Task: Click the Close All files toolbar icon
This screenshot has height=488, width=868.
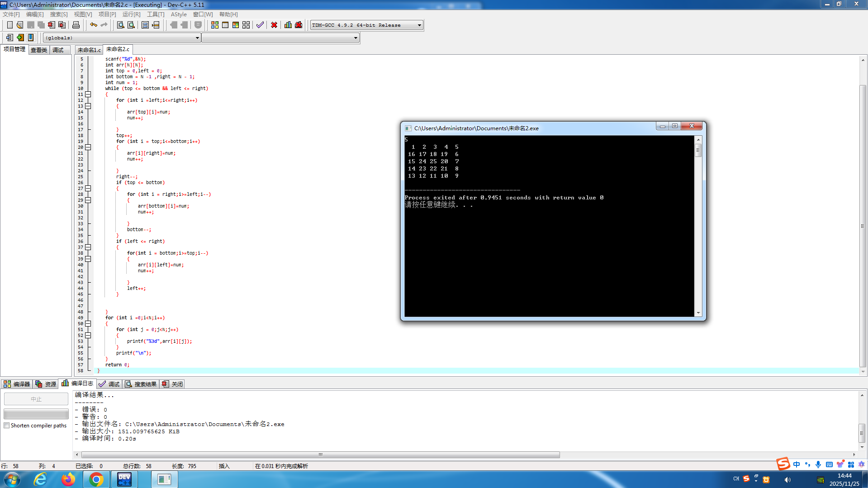Action: (62, 25)
